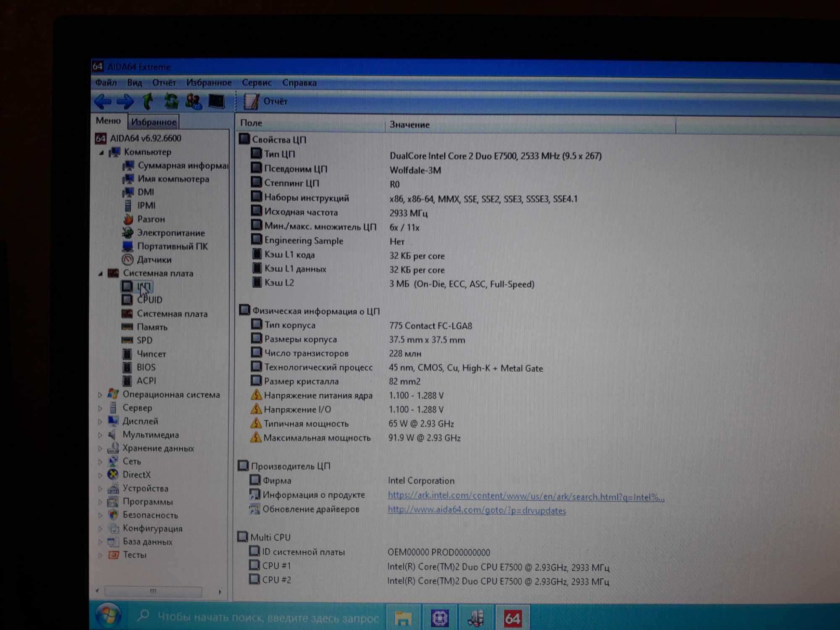Select the SPD memory icon item
The image size is (840, 630).
pos(137,340)
